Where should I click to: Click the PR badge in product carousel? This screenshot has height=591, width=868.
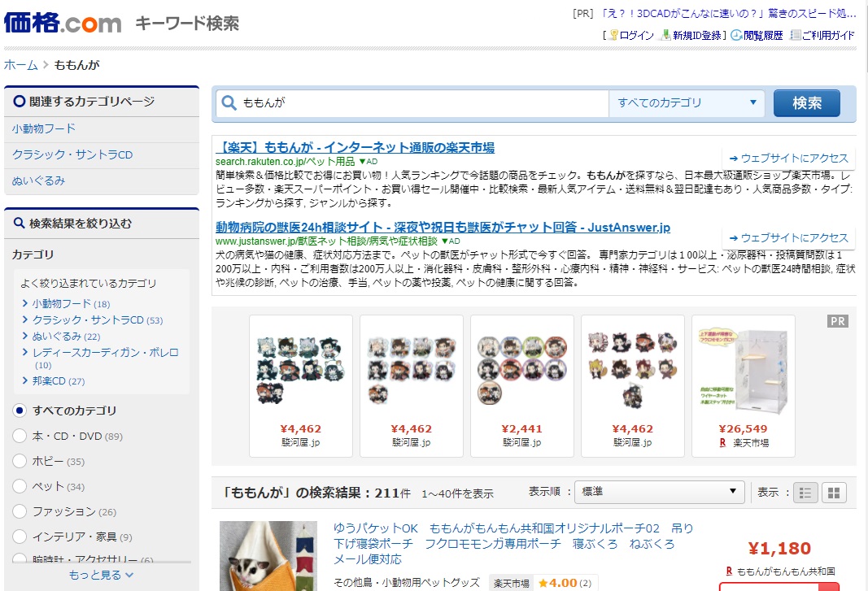(838, 321)
